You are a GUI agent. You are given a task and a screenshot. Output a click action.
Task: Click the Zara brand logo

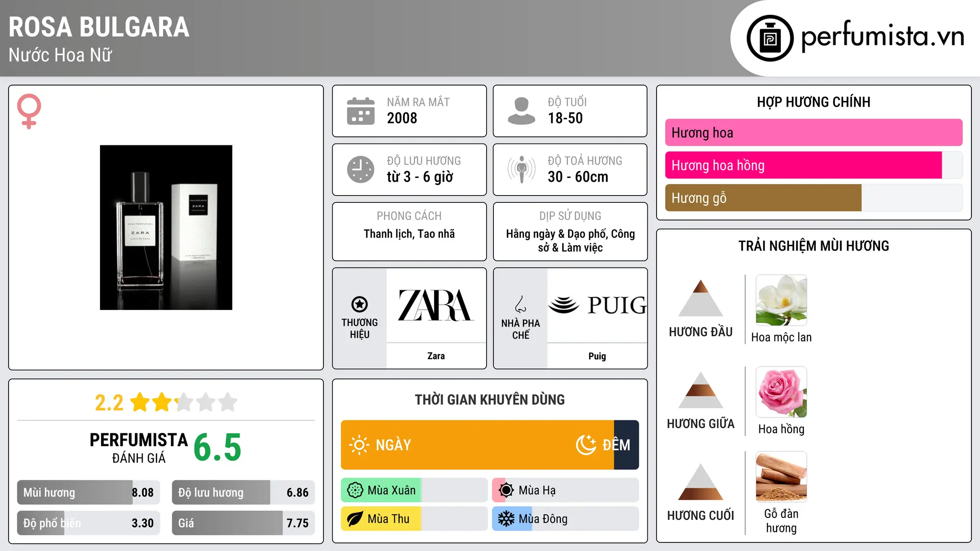[436, 305]
